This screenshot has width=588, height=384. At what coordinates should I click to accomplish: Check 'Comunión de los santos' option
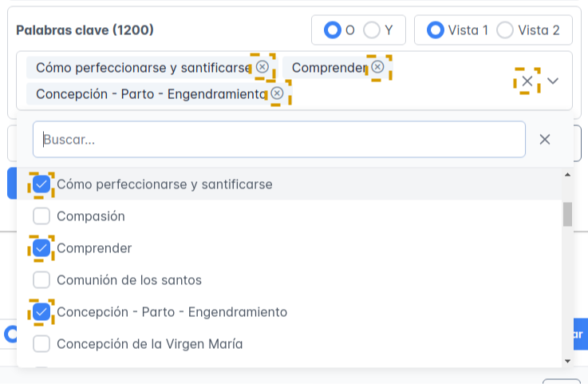click(x=42, y=280)
